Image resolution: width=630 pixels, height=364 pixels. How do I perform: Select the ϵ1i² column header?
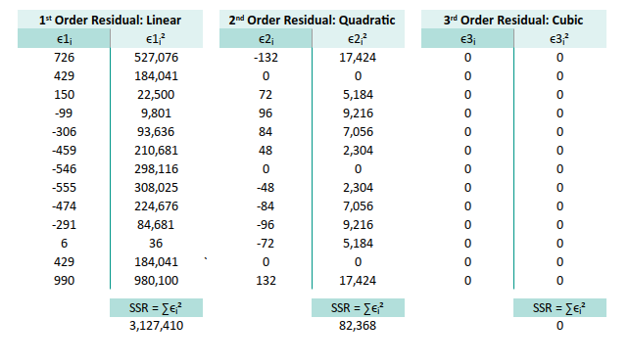(157, 39)
